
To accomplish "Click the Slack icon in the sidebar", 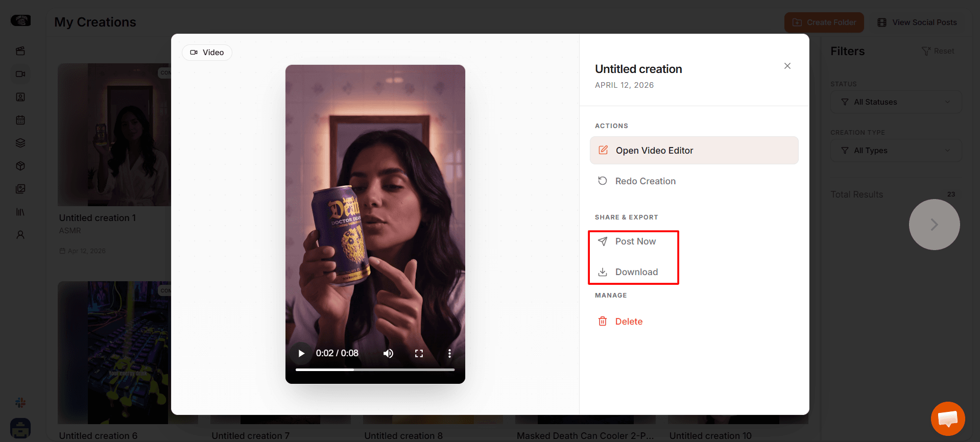I will [x=20, y=403].
